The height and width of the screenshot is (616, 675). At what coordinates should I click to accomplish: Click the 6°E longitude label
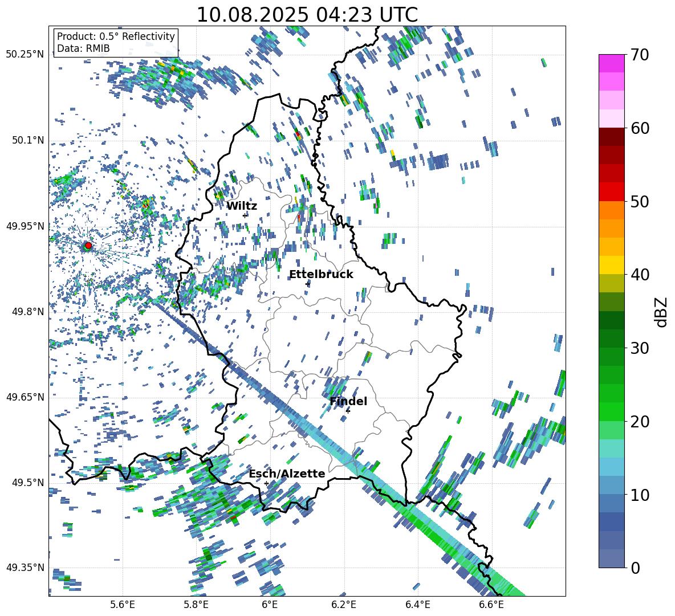pos(270,605)
